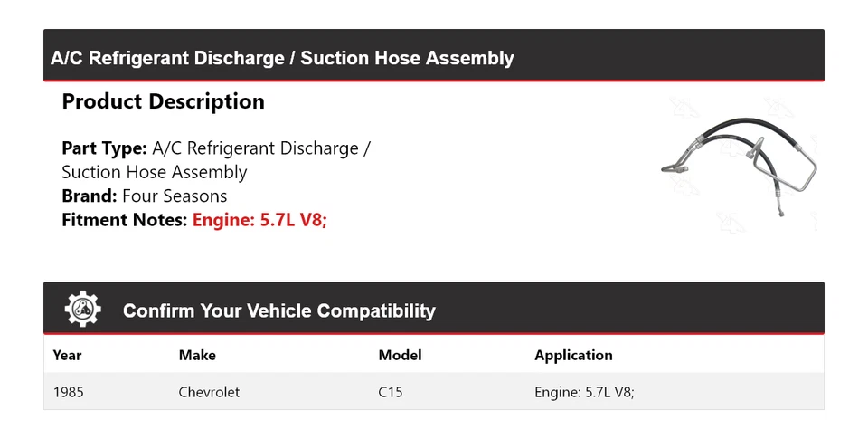
Task: Click the Suction Hose Assembly description text
Action: [x=155, y=172]
